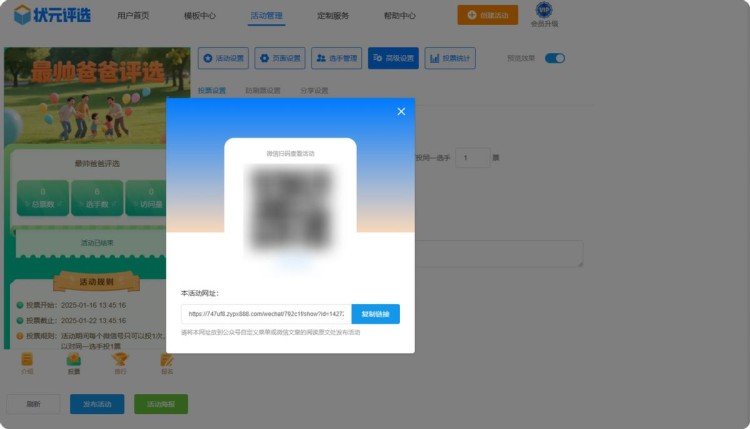Go to 模板中心 in top navigation
Viewport: 750px width, 429px height.
pos(201,16)
